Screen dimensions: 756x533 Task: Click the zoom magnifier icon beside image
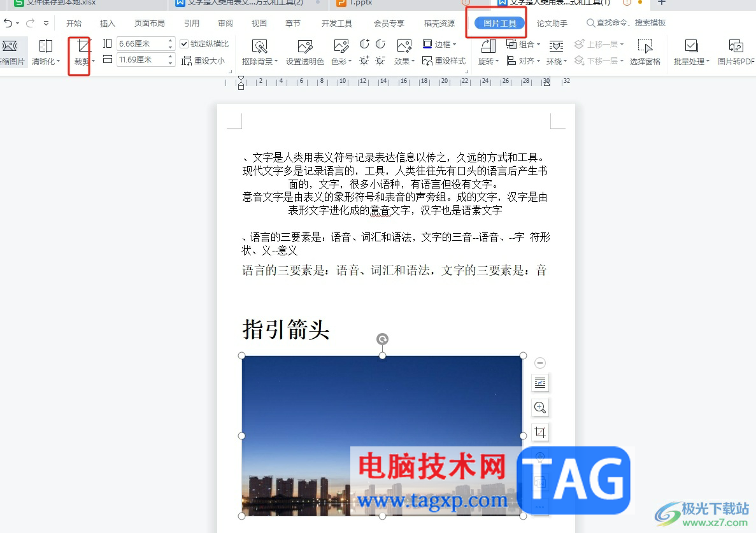pyautogui.click(x=540, y=408)
